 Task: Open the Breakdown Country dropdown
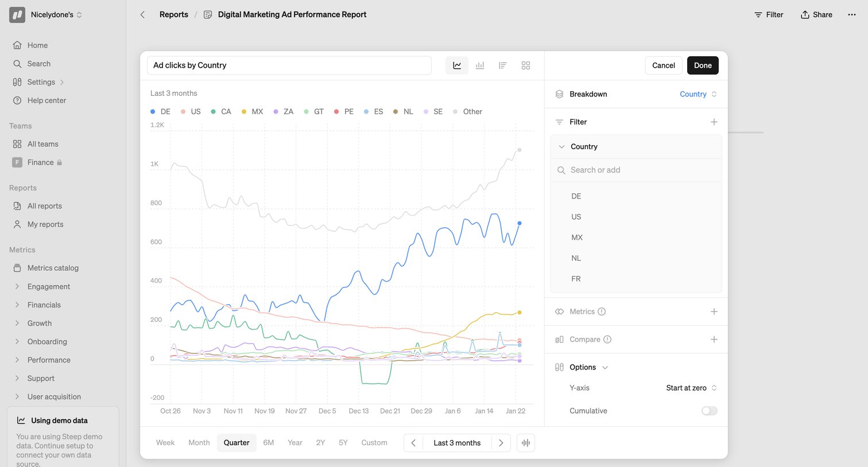click(x=699, y=94)
